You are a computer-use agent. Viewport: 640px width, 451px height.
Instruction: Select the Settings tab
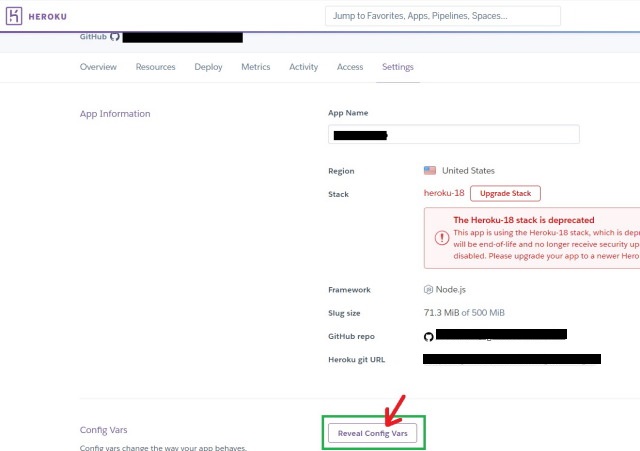point(398,67)
